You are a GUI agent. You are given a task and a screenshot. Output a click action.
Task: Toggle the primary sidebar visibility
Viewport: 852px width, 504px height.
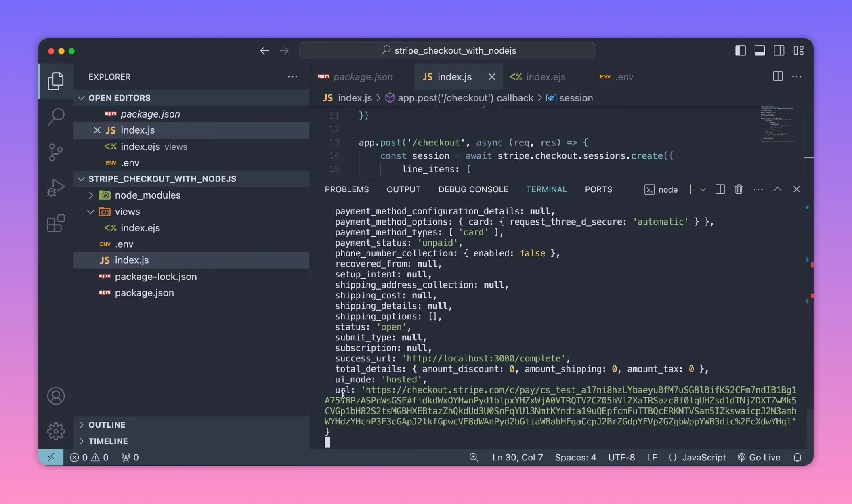coord(740,50)
